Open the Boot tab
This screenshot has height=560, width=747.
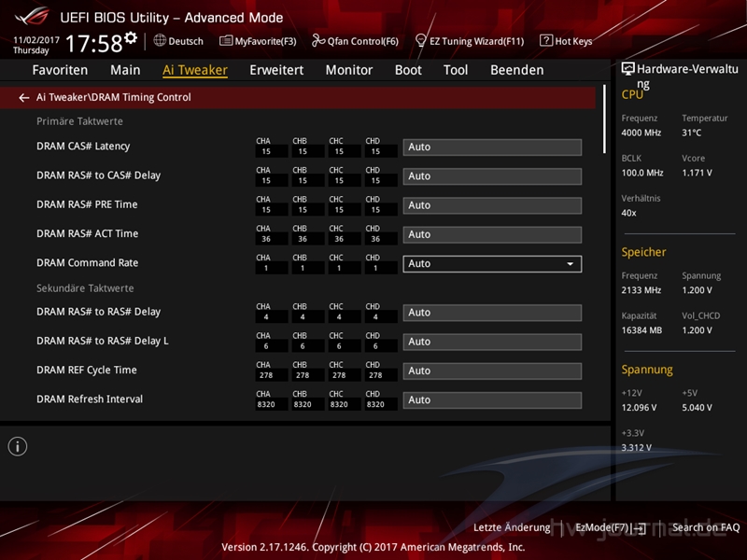(x=408, y=70)
